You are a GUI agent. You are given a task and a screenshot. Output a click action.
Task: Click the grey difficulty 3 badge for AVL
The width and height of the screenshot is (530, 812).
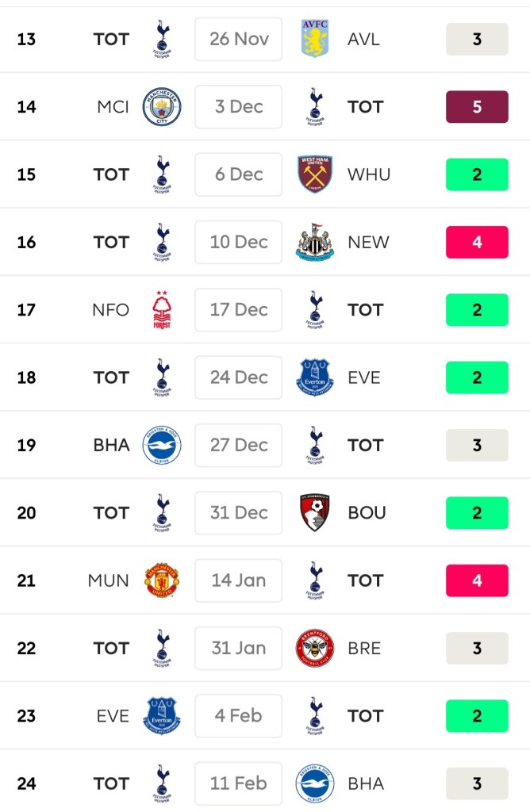(477, 39)
